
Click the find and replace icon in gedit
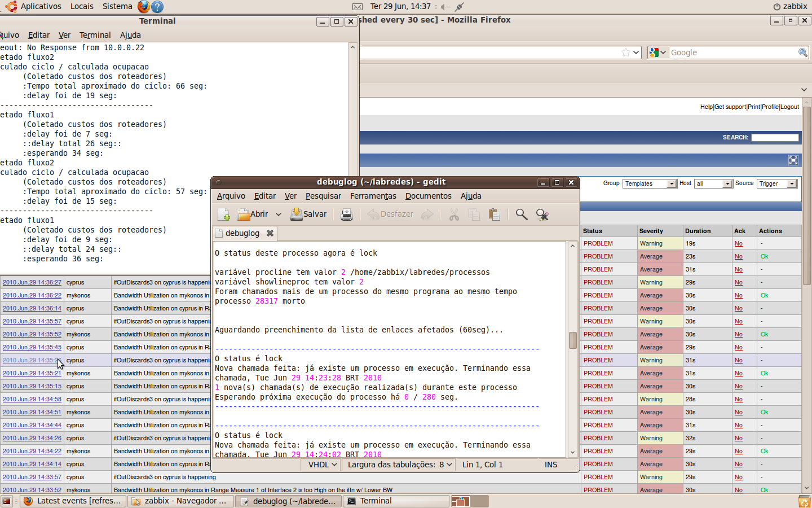point(542,214)
